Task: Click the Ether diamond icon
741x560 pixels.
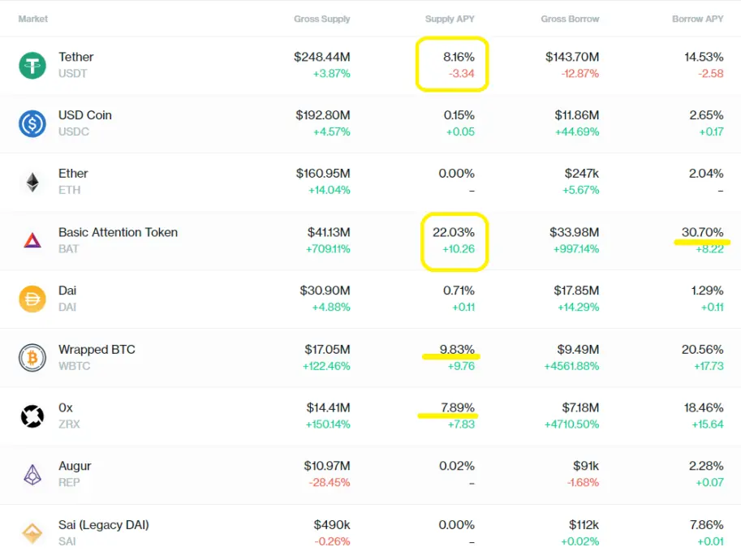Action: point(32,183)
